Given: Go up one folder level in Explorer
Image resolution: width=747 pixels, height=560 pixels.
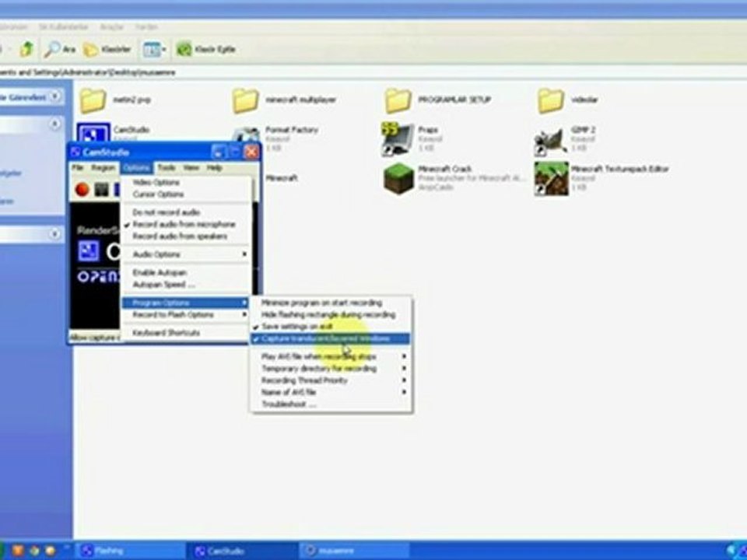Looking at the screenshot, I should click(26, 48).
